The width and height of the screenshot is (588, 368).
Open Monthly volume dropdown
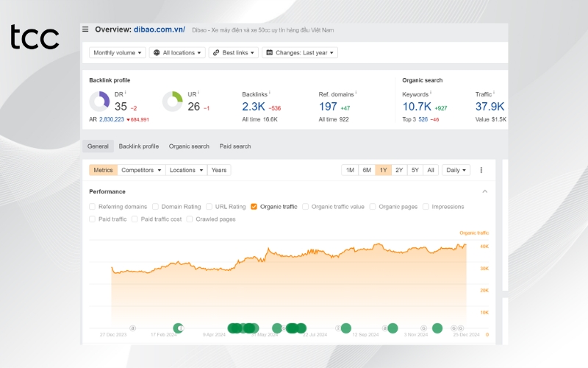point(118,52)
